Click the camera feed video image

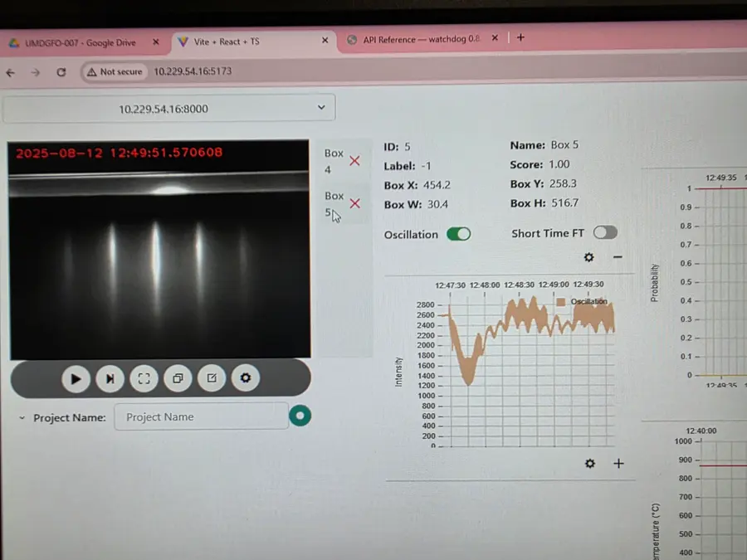coord(159,250)
